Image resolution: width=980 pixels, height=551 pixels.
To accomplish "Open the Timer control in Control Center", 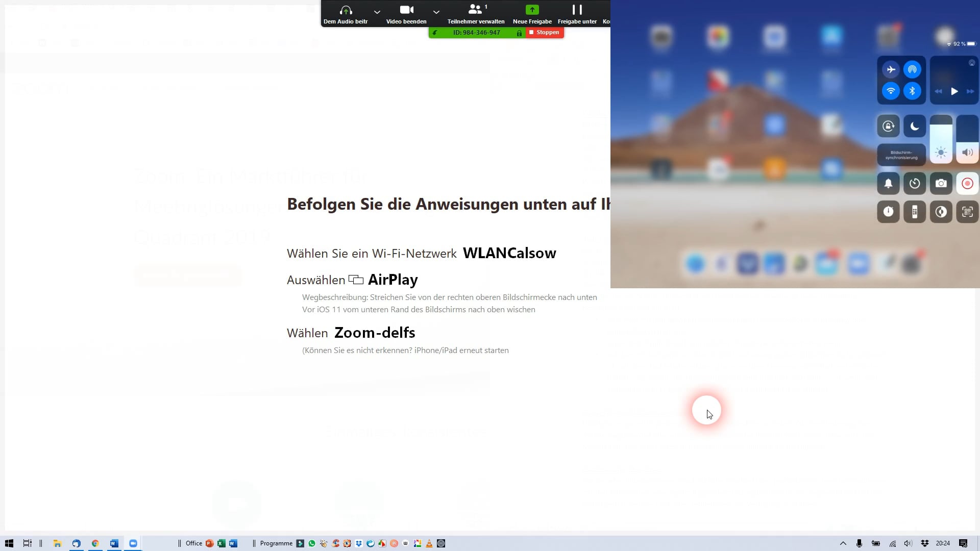I will [915, 184].
